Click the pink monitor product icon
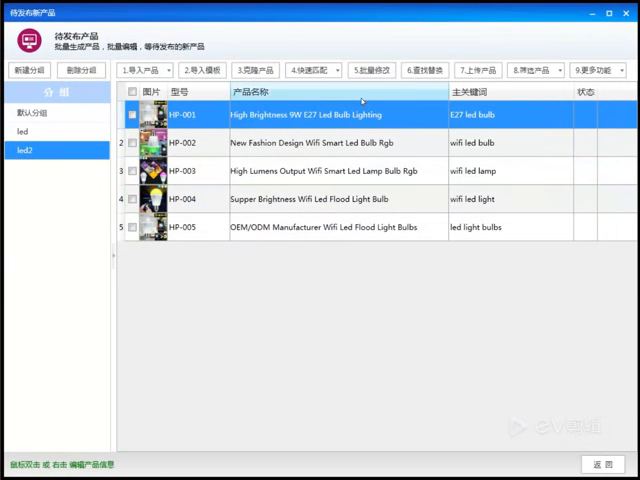 tap(29, 40)
